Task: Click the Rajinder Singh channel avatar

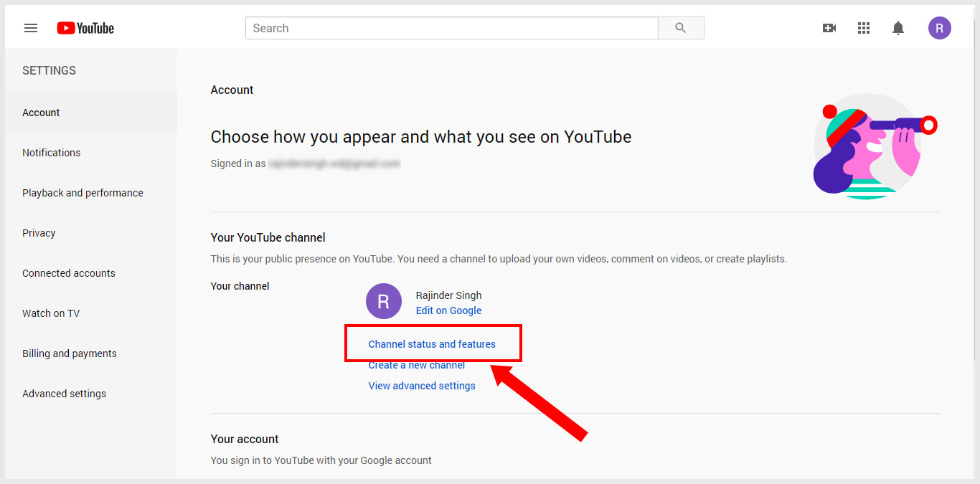Action: pos(383,301)
